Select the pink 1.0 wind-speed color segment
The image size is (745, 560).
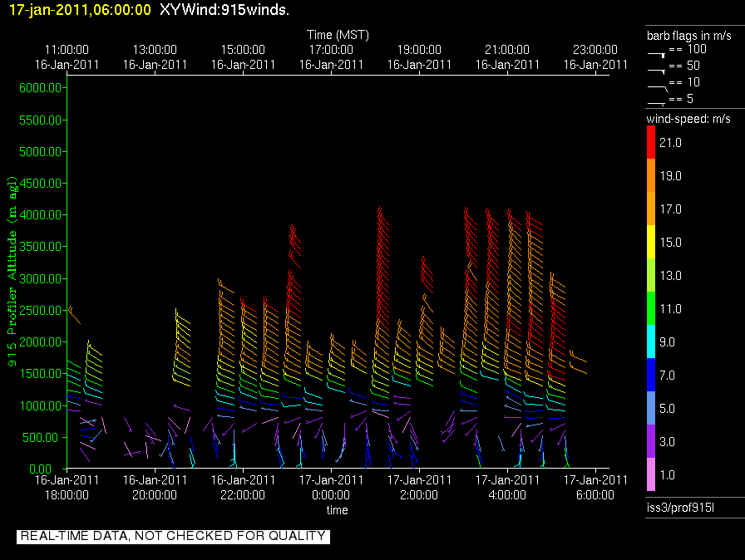tap(651, 475)
